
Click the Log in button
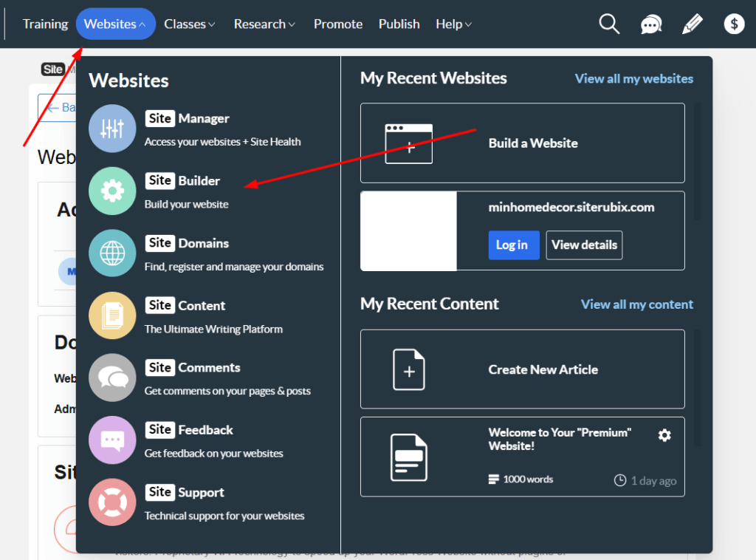[514, 245]
